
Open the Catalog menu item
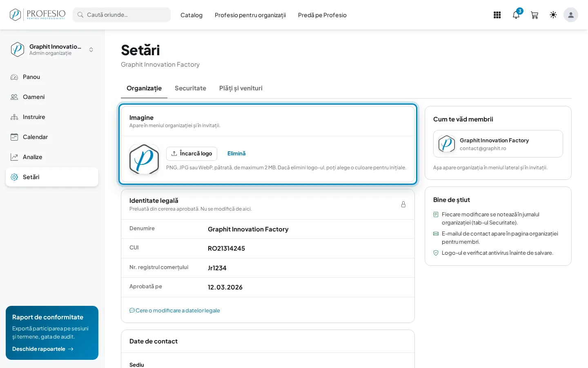[x=192, y=15]
